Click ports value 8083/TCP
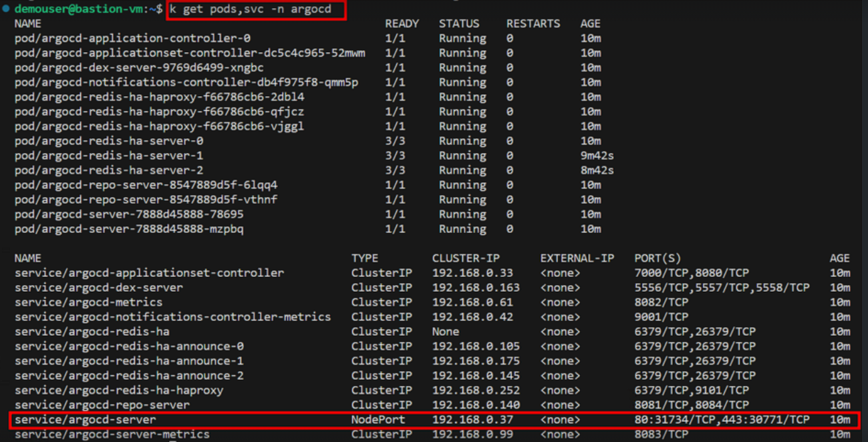 [661, 434]
